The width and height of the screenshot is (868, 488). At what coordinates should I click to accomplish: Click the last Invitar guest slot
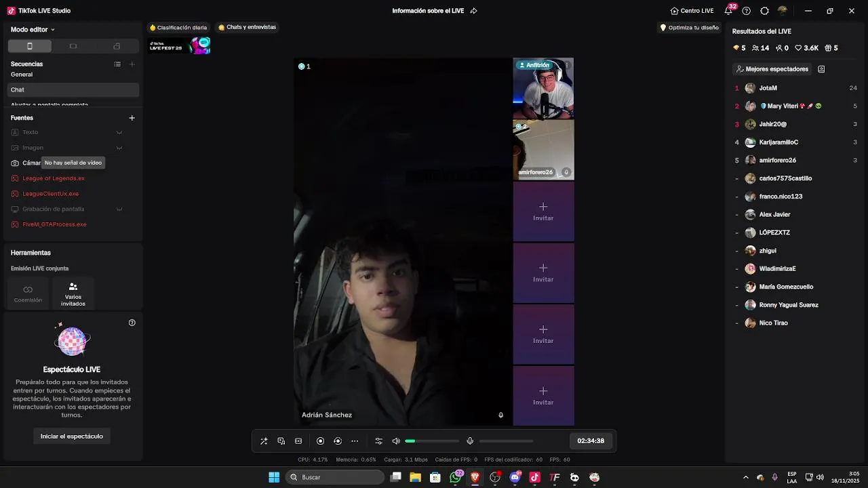click(543, 396)
